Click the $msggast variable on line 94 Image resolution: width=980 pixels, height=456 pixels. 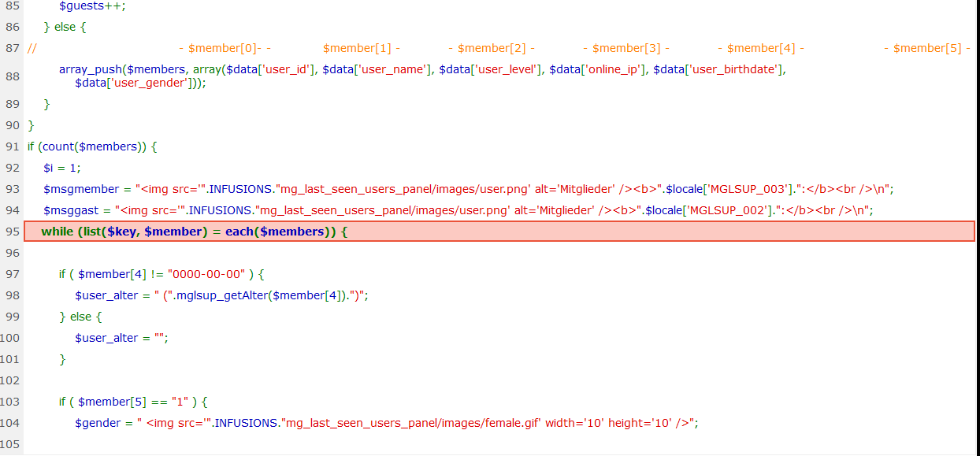72,210
